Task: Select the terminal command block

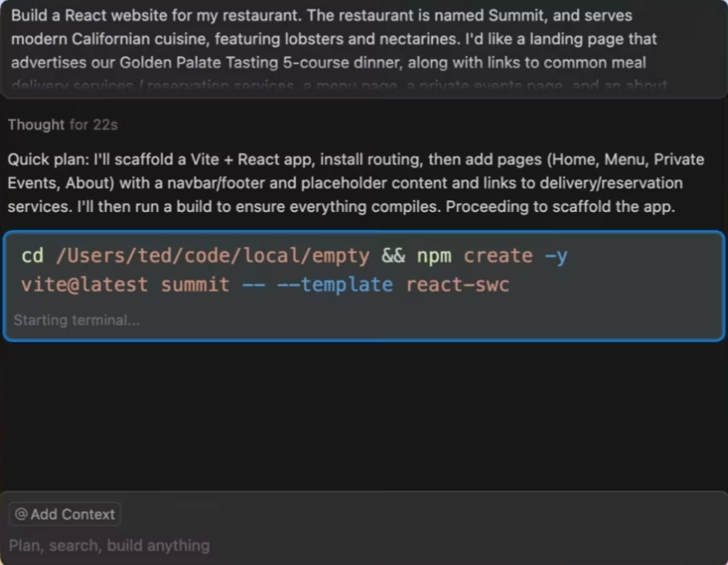Action: pyautogui.click(x=364, y=286)
